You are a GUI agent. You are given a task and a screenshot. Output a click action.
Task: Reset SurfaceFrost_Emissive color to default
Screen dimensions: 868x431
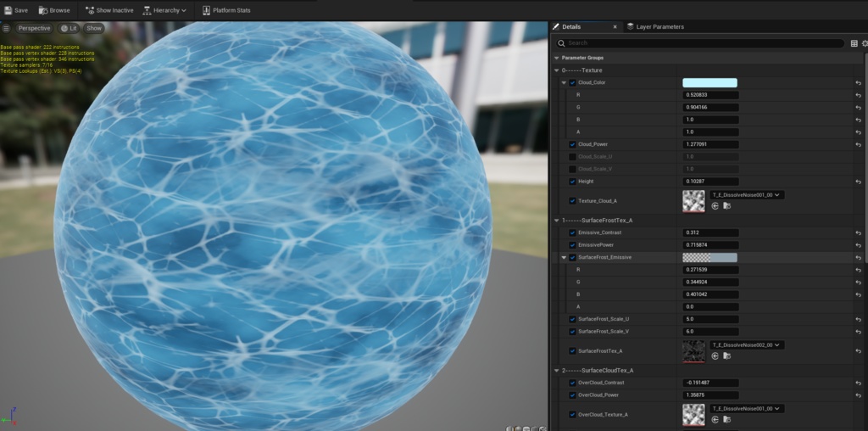tap(858, 258)
